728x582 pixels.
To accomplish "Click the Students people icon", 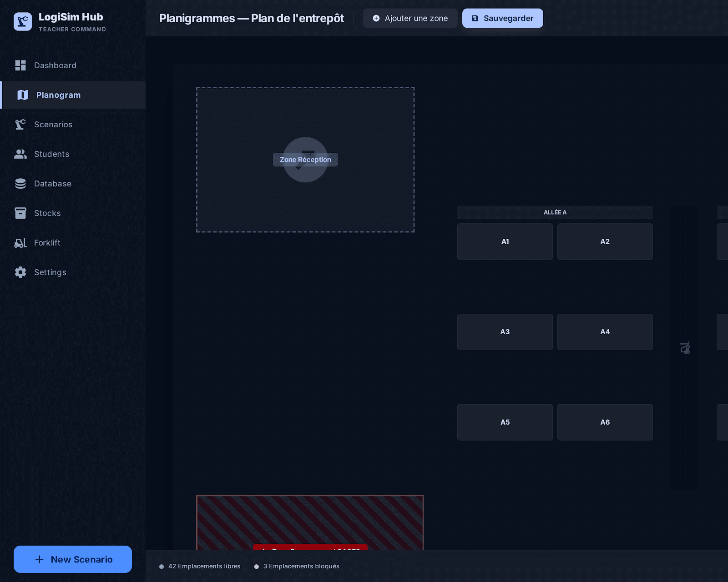I will [20, 154].
